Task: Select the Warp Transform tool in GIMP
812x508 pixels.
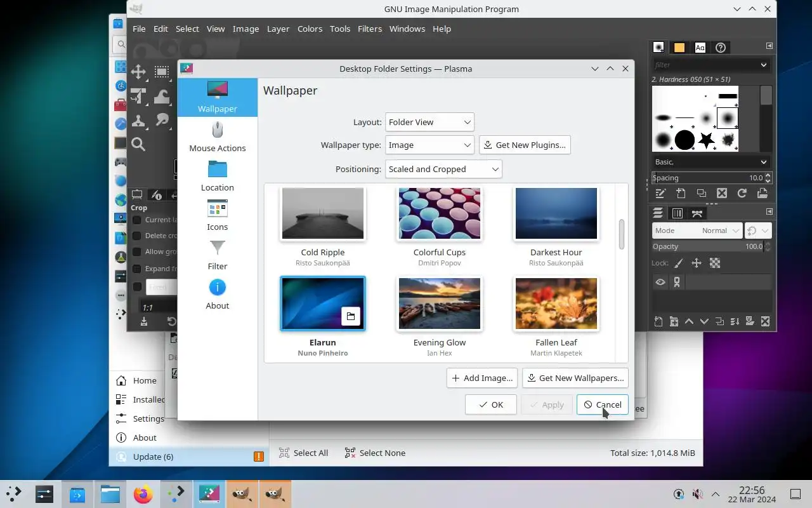Action: tap(162, 96)
